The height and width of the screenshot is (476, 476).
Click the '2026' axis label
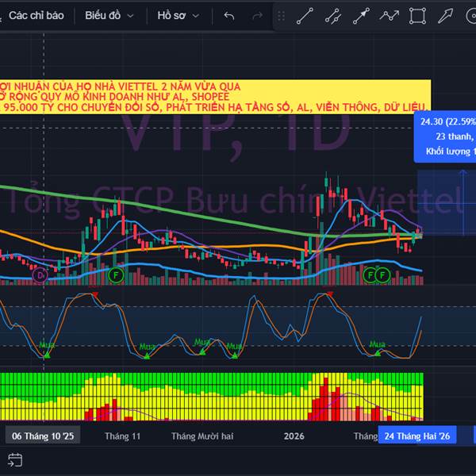(294, 436)
